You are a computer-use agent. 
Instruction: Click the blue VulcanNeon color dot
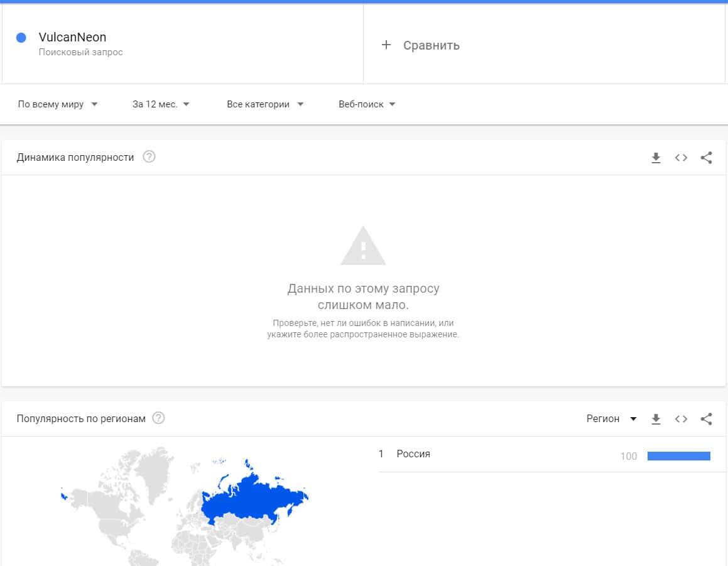[x=21, y=38]
